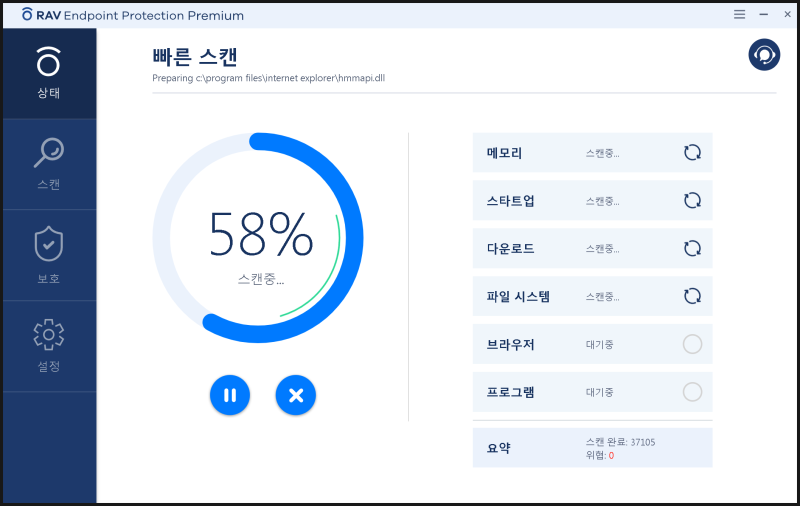800x506 pixels.
Task: Select the 파일 시스템 row label
Action: click(x=518, y=297)
